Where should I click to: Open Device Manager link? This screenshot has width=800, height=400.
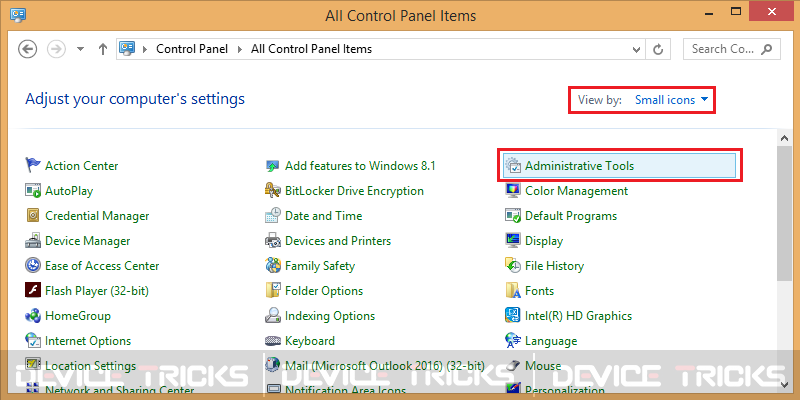(88, 240)
